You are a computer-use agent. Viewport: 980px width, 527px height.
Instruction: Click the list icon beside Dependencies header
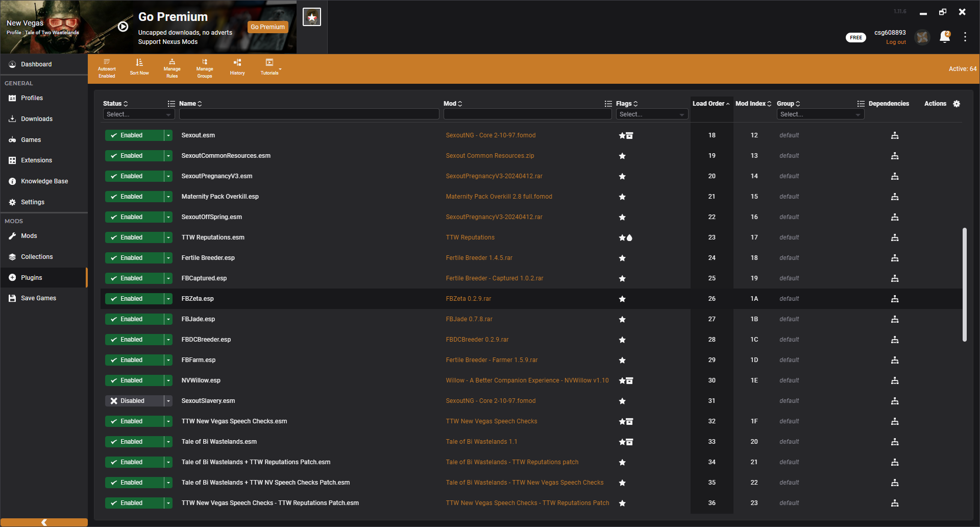861,104
